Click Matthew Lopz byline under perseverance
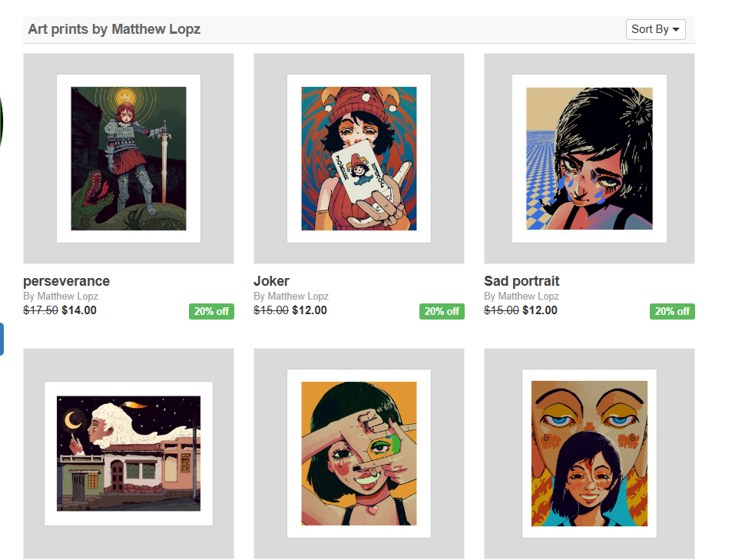The image size is (732, 560). coord(68,297)
